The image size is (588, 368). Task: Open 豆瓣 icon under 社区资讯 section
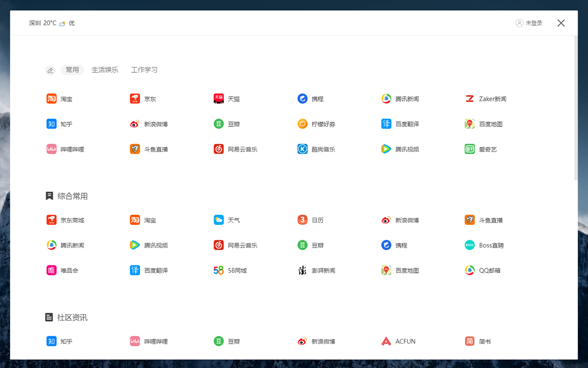click(219, 341)
